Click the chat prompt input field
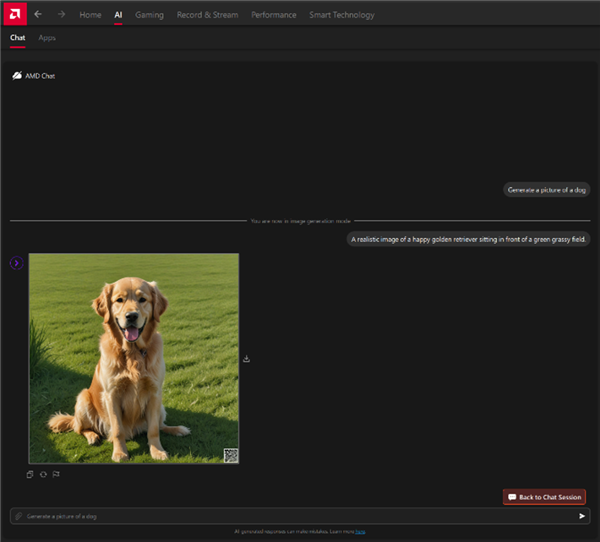Screen dimensions: 600x542 [x=290, y=516]
